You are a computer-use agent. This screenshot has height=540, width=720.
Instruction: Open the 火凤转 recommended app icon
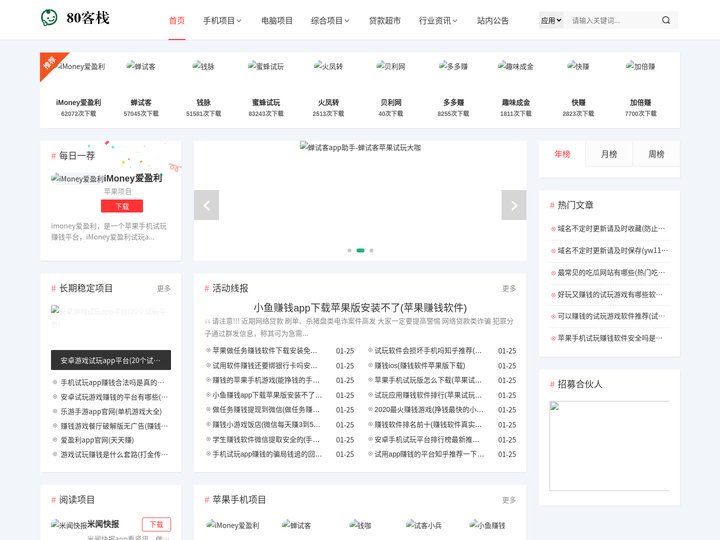(x=328, y=67)
